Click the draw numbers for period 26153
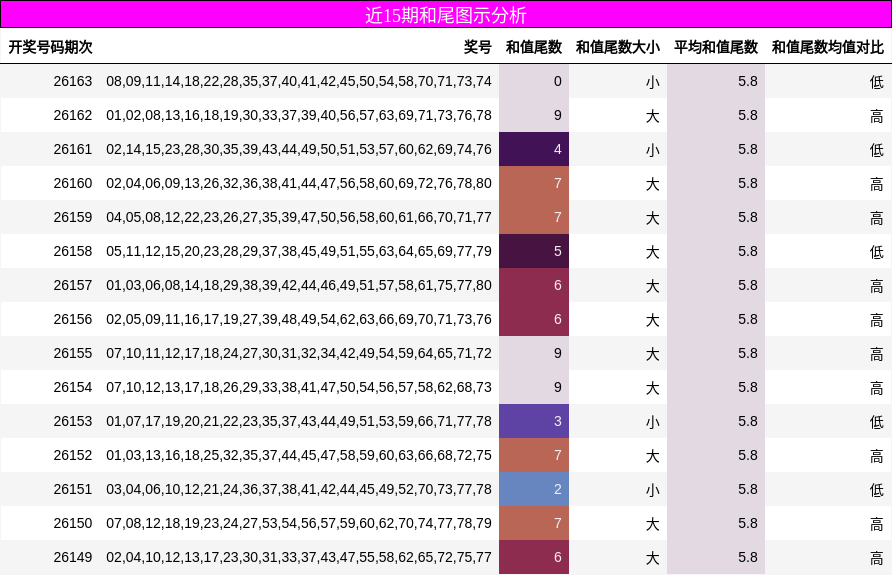892x575 pixels. pyautogui.click(x=299, y=421)
